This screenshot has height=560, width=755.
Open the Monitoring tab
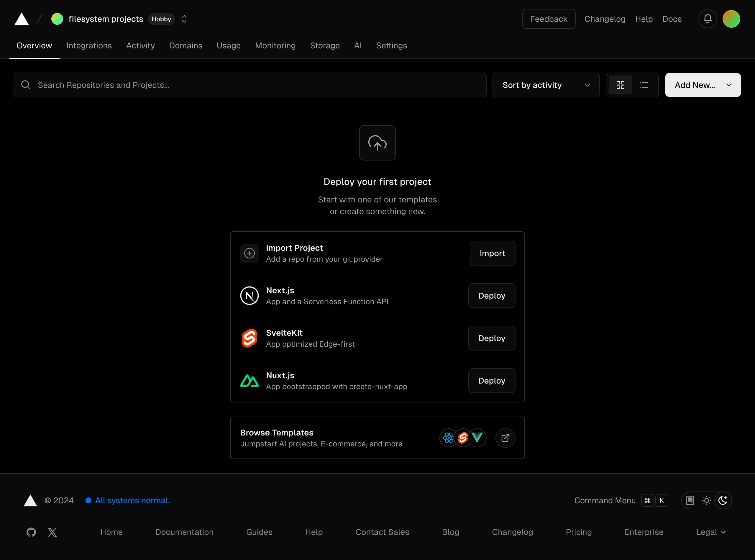pos(275,45)
